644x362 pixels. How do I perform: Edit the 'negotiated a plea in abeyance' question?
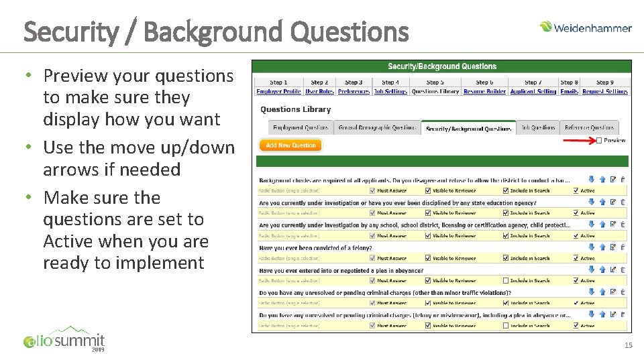pos(612,269)
